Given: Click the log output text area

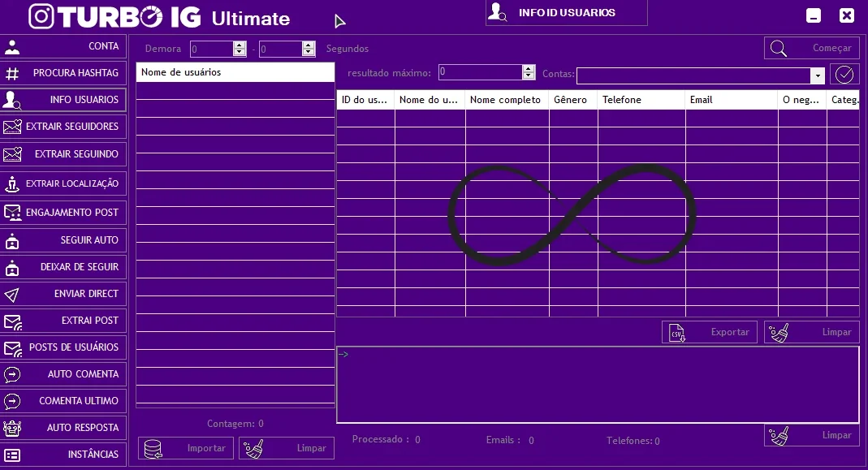Looking at the screenshot, I should coord(598,385).
